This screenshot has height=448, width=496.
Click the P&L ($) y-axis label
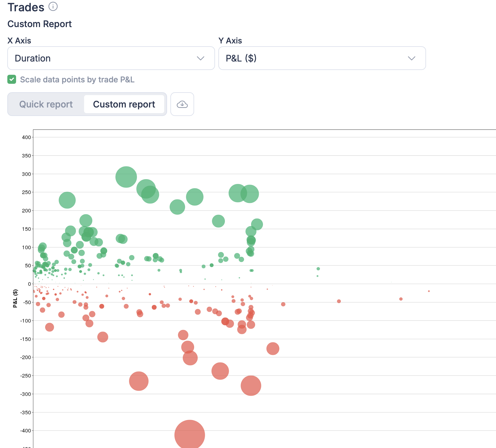15,298
